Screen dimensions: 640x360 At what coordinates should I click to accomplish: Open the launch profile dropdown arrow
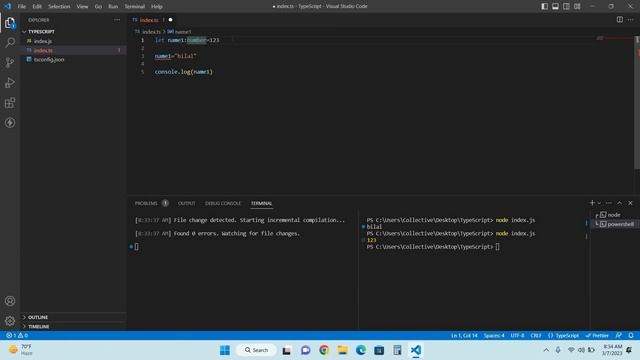pos(599,203)
